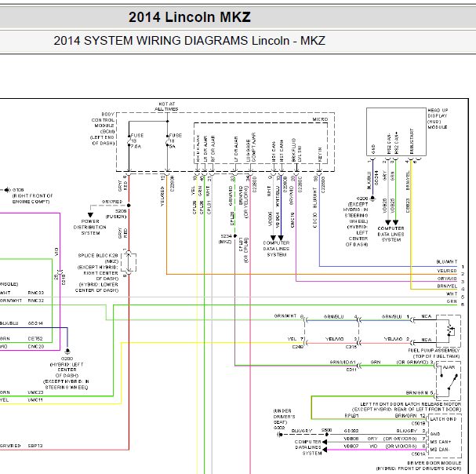
Task: Click the 'FUEL PUMP ASSEMBLY' label
Action: (434, 350)
